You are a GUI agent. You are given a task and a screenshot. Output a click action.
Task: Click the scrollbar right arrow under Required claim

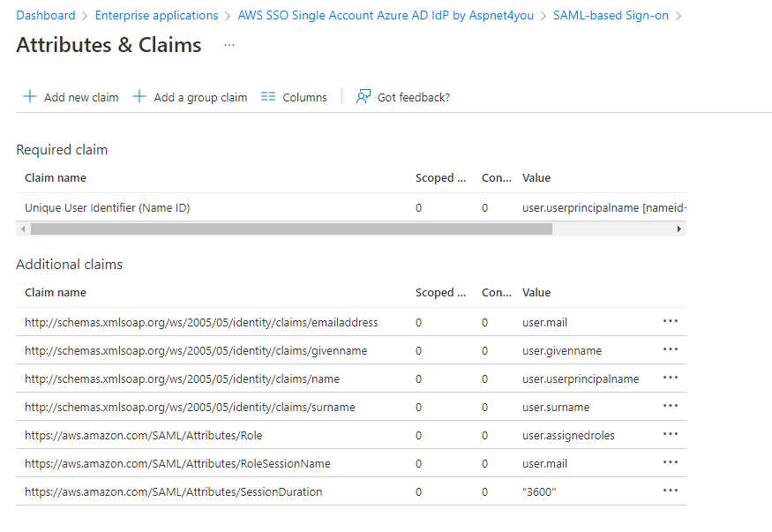pos(679,229)
